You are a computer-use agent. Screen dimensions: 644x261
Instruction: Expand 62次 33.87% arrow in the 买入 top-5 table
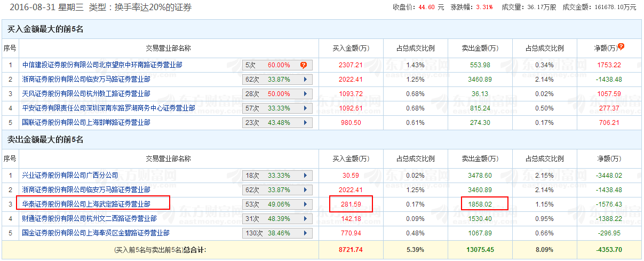click(305, 80)
